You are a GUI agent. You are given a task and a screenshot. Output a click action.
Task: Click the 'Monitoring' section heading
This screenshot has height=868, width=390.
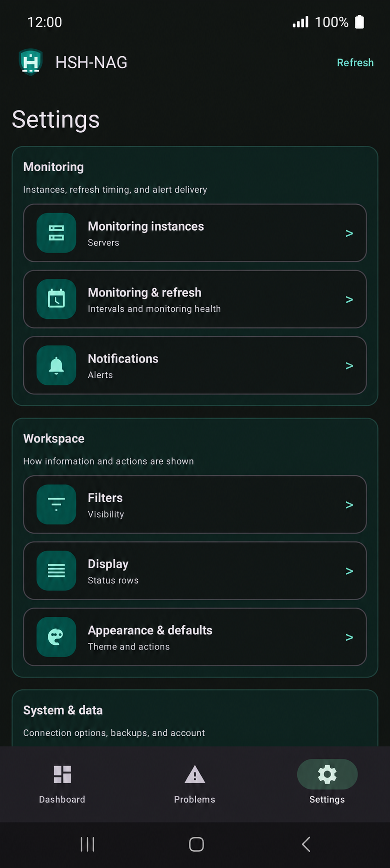(53, 167)
